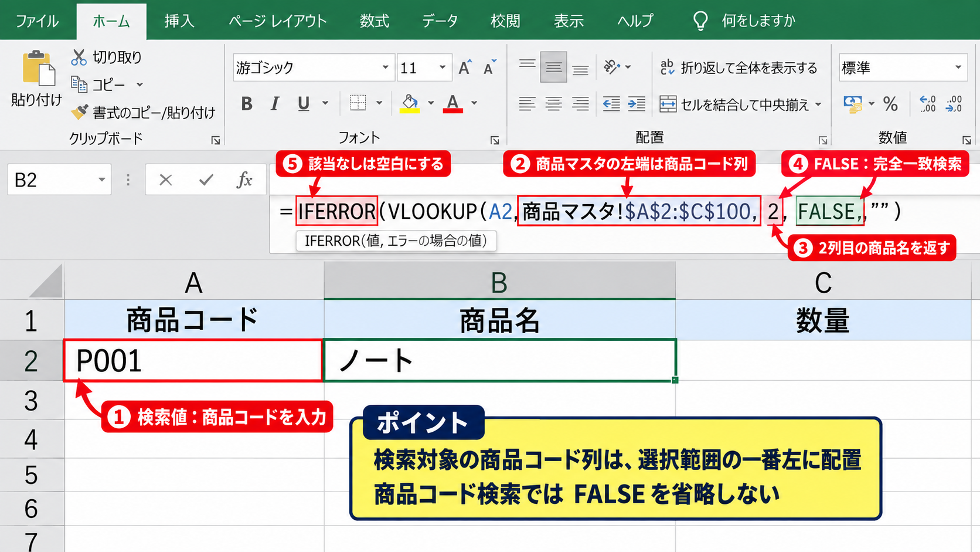Toggle Middle Align vertical alignment

coord(553,67)
